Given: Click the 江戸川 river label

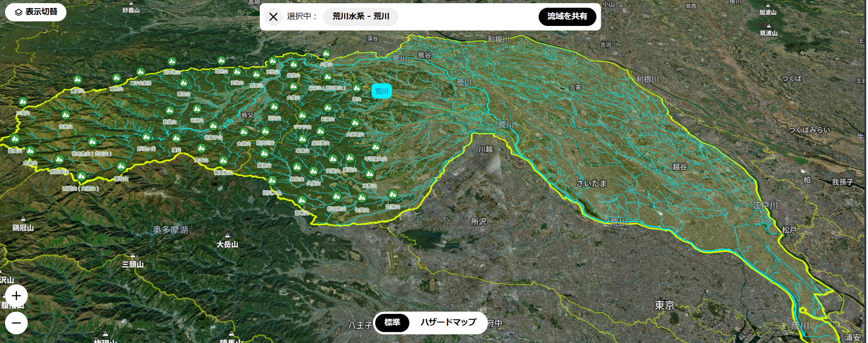Looking at the screenshot, I should [765, 206].
